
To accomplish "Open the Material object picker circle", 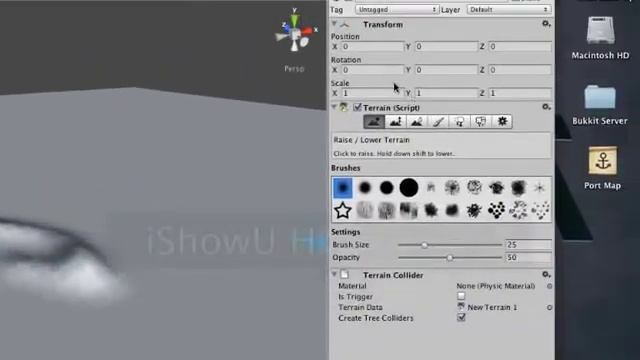I will click(549, 286).
